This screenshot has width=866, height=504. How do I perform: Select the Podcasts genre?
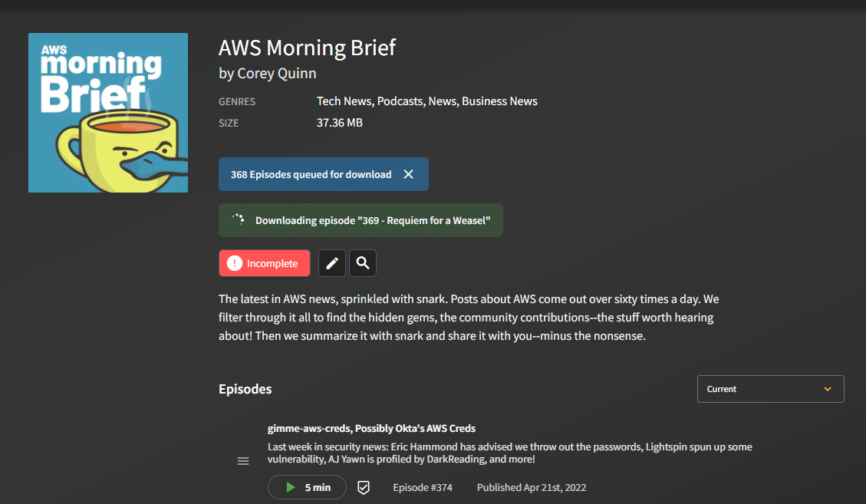click(x=400, y=101)
